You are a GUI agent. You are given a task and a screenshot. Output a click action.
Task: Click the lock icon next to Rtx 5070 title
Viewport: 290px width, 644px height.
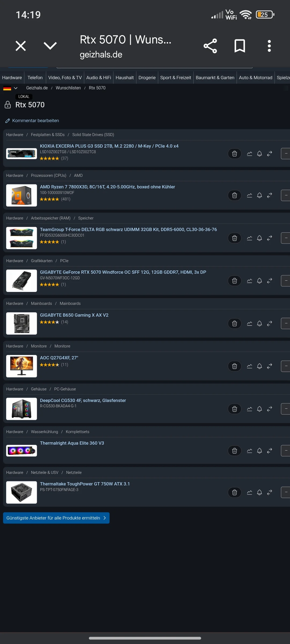[8, 105]
